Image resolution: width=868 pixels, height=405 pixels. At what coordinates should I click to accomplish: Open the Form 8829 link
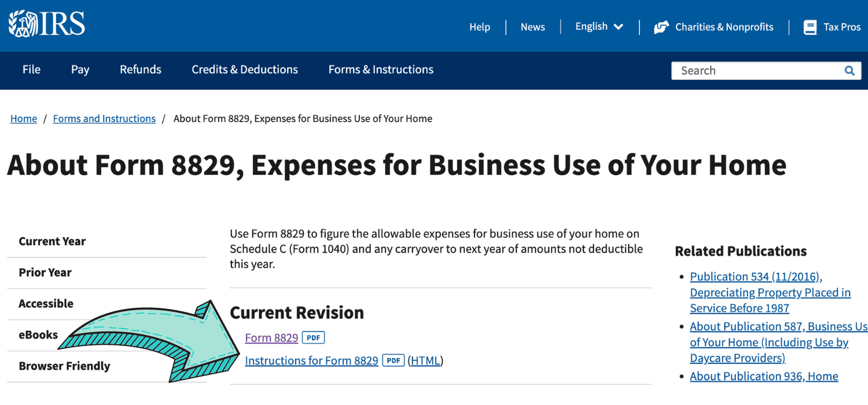point(271,337)
